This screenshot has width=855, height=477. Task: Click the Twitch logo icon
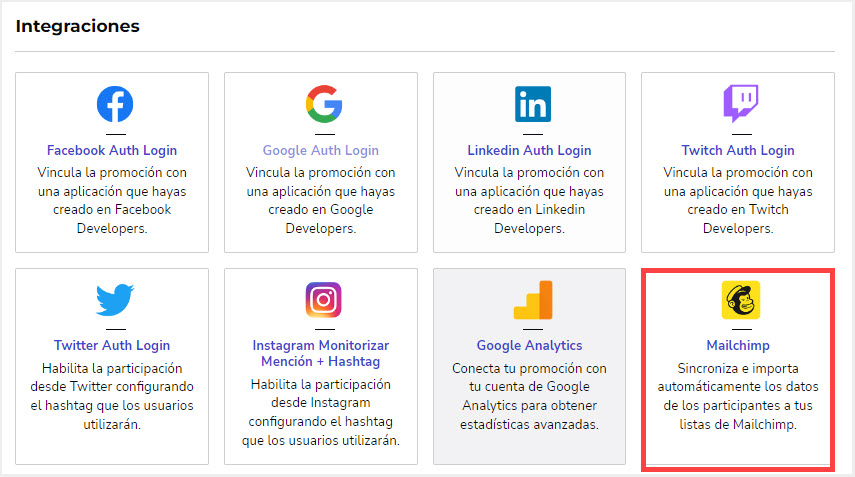click(x=740, y=103)
